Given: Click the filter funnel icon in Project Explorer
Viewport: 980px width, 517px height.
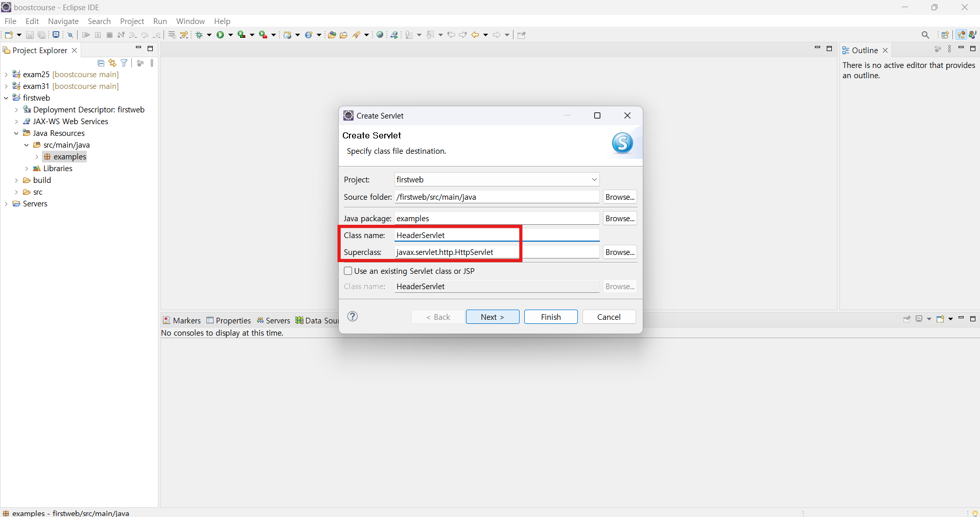Looking at the screenshot, I should (124, 63).
